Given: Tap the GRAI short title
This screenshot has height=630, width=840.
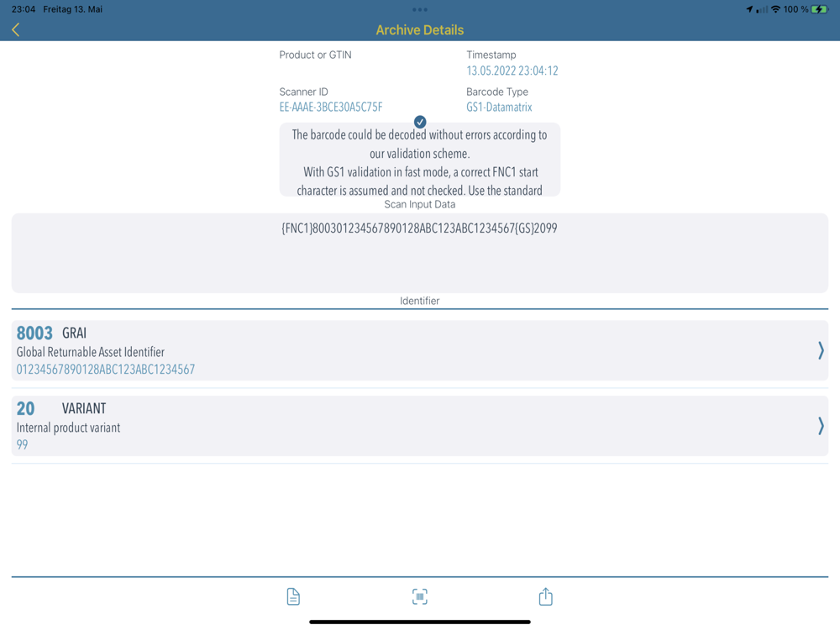Looking at the screenshot, I should tap(75, 333).
